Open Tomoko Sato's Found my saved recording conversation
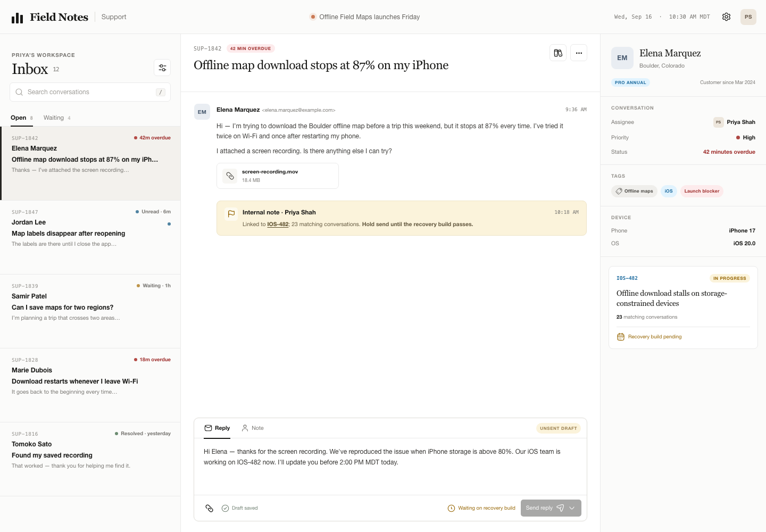This screenshot has width=766, height=532. pos(90,459)
